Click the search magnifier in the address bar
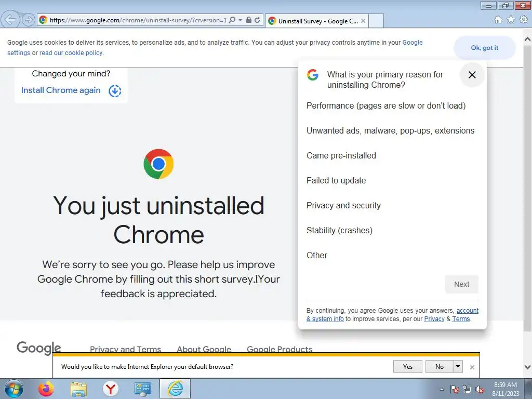 (x=232, y=20)
